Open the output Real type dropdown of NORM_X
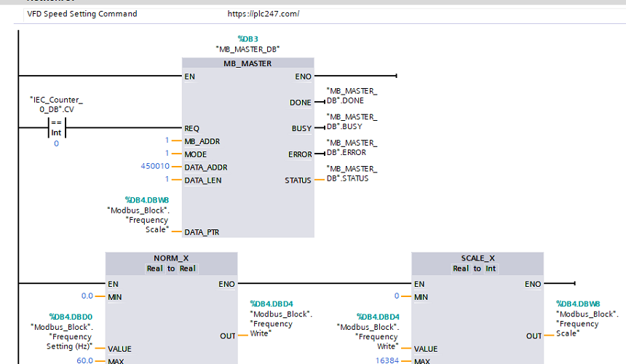626x364 pixels. pyautogui.click(x=188, y=269)
